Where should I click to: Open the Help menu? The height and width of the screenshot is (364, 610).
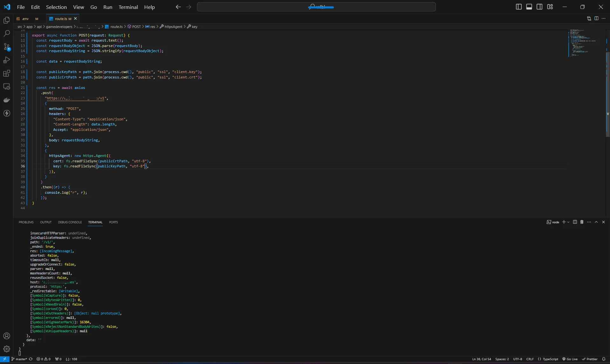149,7
